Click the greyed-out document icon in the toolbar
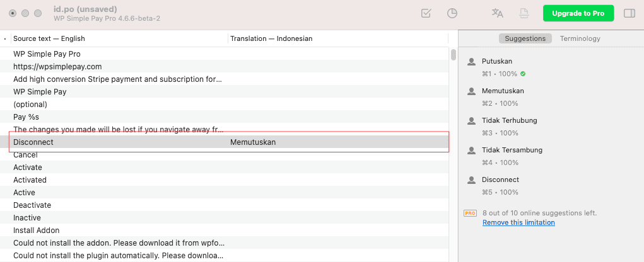644x262 pixels. [524, 13]
